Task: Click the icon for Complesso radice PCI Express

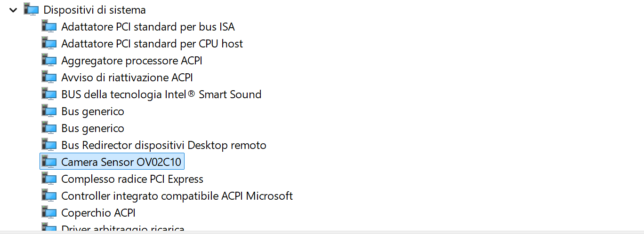Action: [x=49, y=179]
